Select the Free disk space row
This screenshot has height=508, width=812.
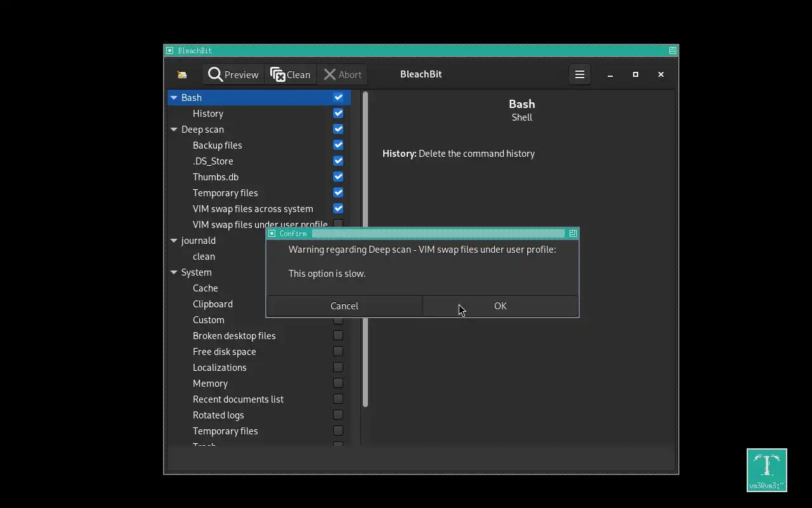pyautogui.click(x=259, y=351)
